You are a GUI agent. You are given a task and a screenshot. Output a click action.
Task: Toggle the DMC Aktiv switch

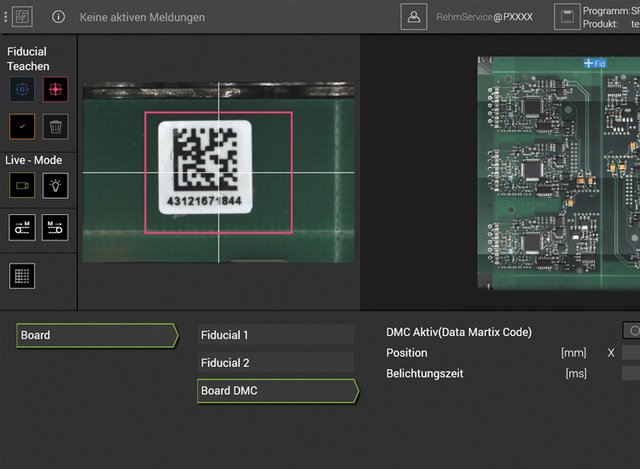tap(631, 331)
